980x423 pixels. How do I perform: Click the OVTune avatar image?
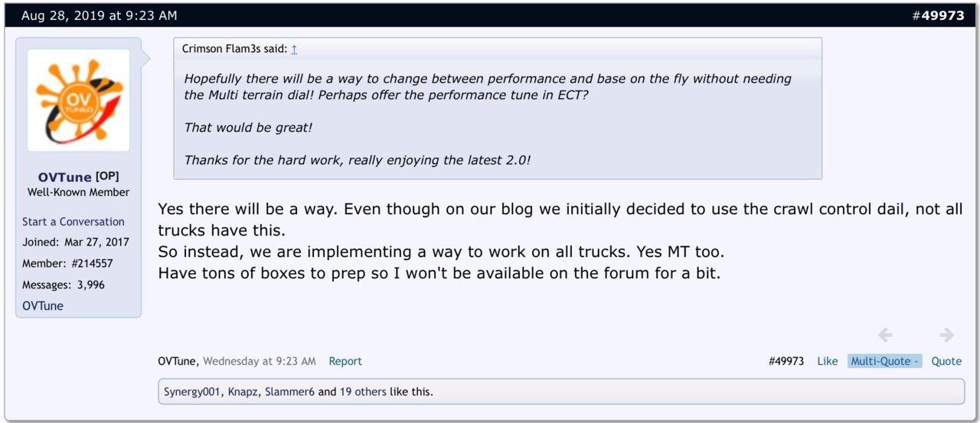point(78,100)
